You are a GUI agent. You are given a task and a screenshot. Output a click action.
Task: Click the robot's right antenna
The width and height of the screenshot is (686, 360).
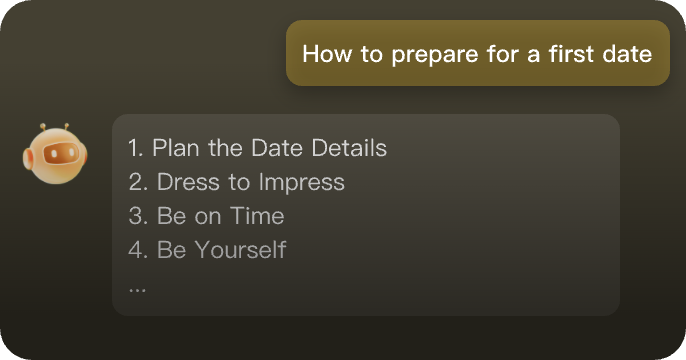coord(66,126)
